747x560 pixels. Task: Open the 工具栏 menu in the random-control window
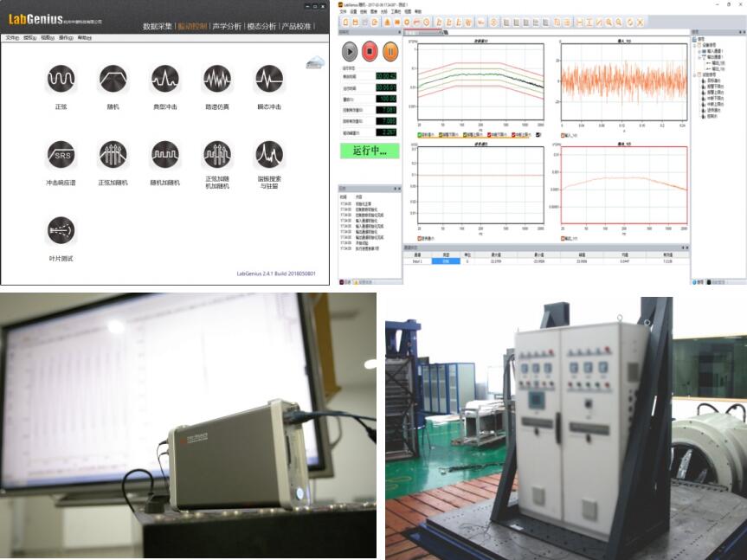(x=396, y=11)
